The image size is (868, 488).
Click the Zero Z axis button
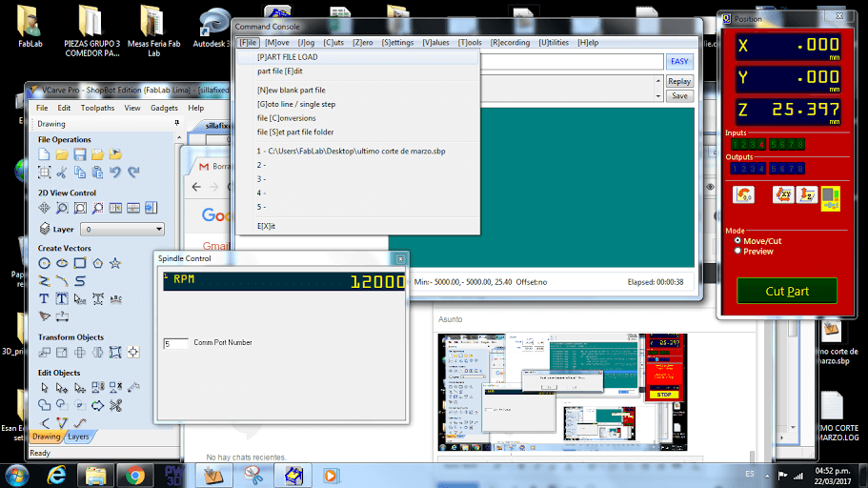(x=807, y=195)
